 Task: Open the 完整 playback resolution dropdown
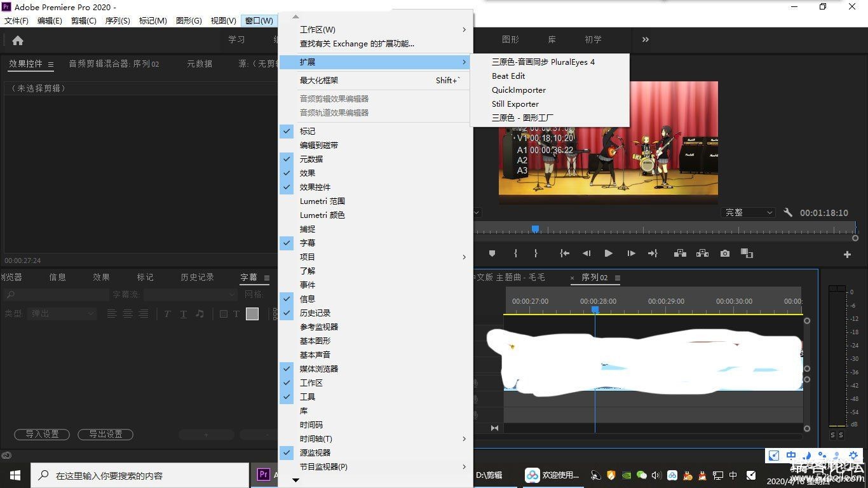pos(749,213)
